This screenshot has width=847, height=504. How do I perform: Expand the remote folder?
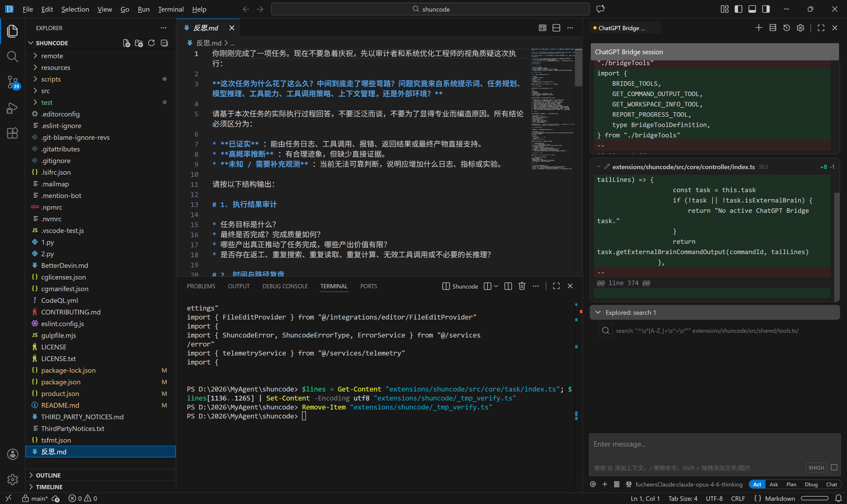click(x=101, y=56)
